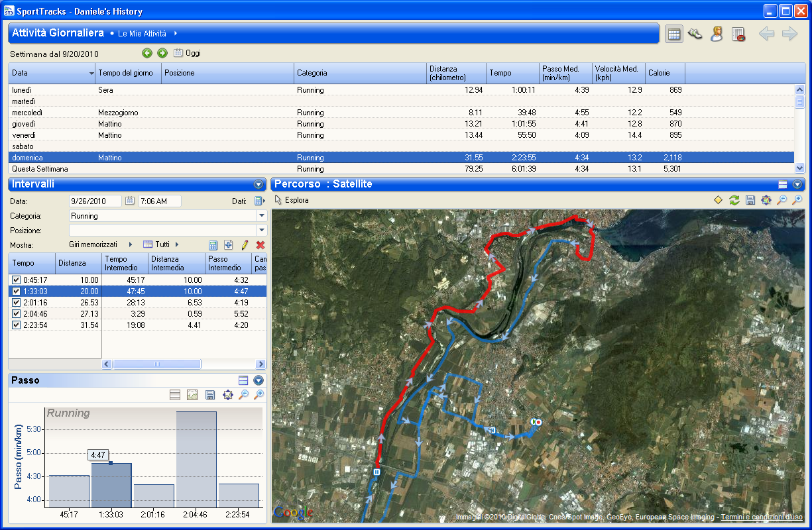Open the activity reports view icon
Image resolution: width=812 pixels, height=530 pixels.
point(738,34)
